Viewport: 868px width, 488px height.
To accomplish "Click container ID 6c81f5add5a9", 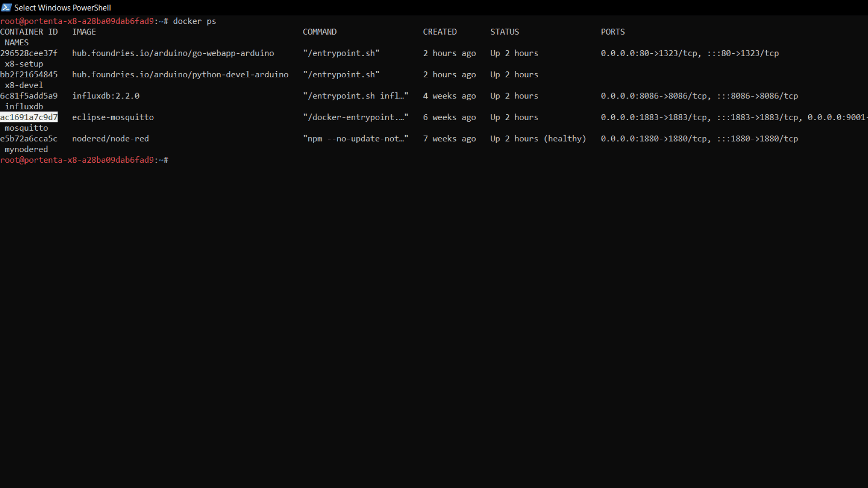I will coord(29,96).
